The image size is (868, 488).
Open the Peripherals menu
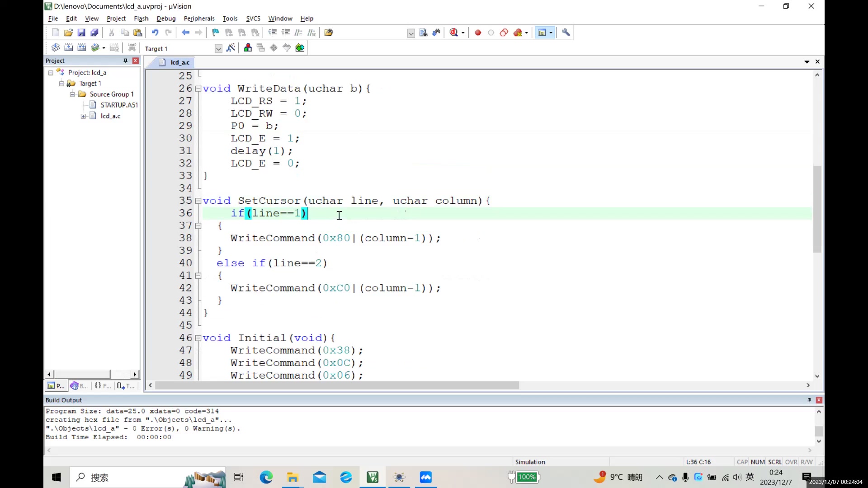(199, 19)
